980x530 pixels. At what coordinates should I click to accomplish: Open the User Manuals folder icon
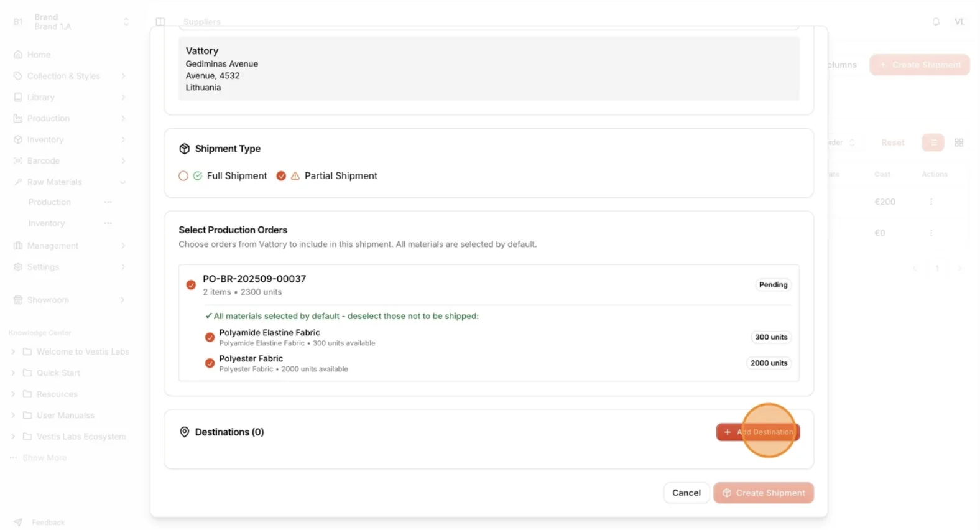point(27,415)
